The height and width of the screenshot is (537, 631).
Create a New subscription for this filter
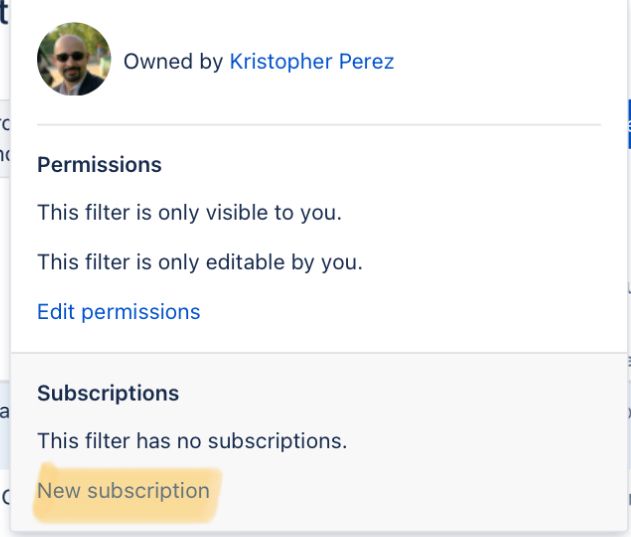pos(123,491)
